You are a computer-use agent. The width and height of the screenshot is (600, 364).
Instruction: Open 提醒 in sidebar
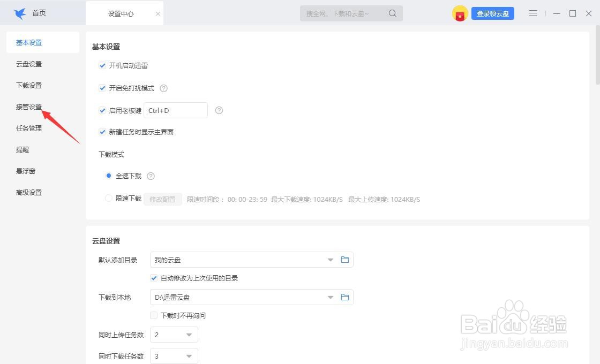pos(22,149)
